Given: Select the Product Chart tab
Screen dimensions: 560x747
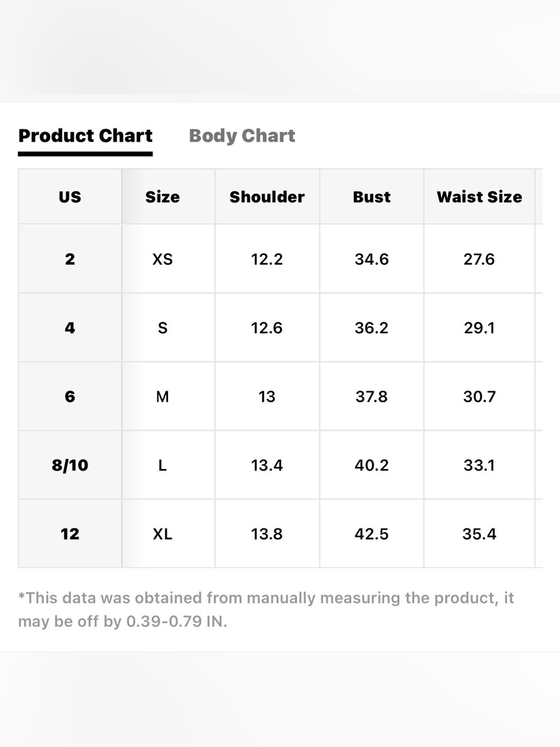Looking at the screenshot, I should (x=85, y=136).
